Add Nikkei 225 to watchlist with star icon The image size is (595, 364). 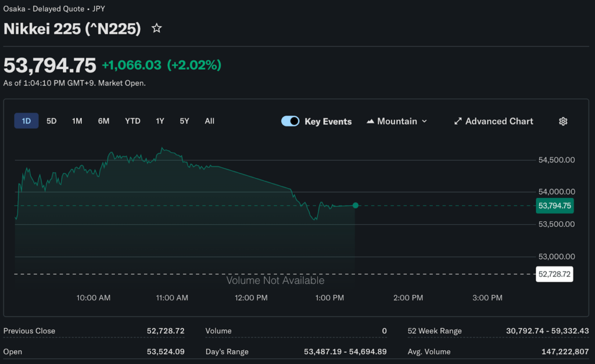156,28
